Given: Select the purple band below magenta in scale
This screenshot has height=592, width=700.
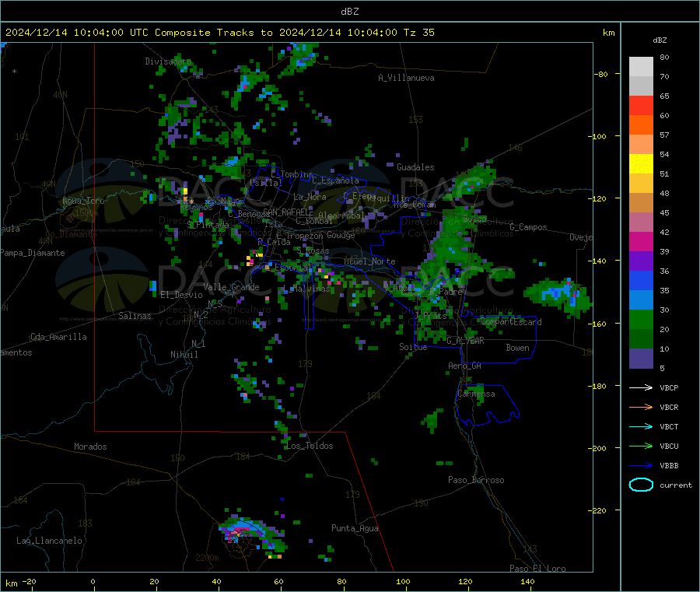Looking at the screenshot, I should [x=641, y=261].
